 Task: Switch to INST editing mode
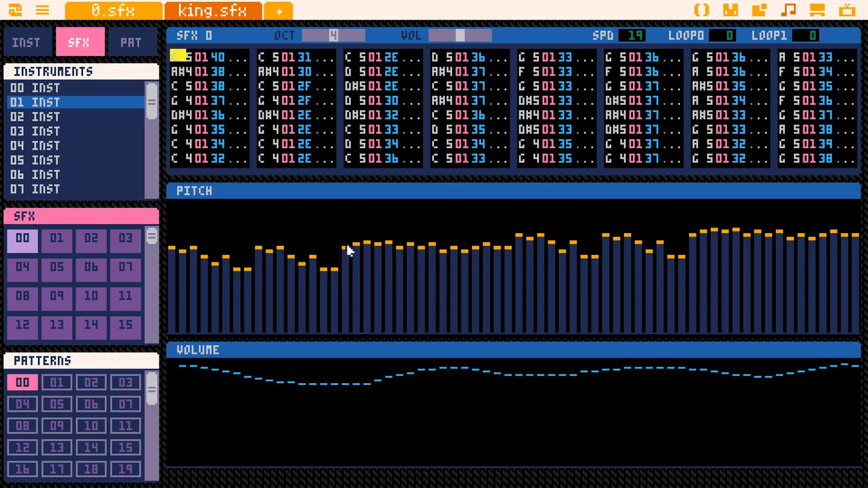[x=26, y=42]
